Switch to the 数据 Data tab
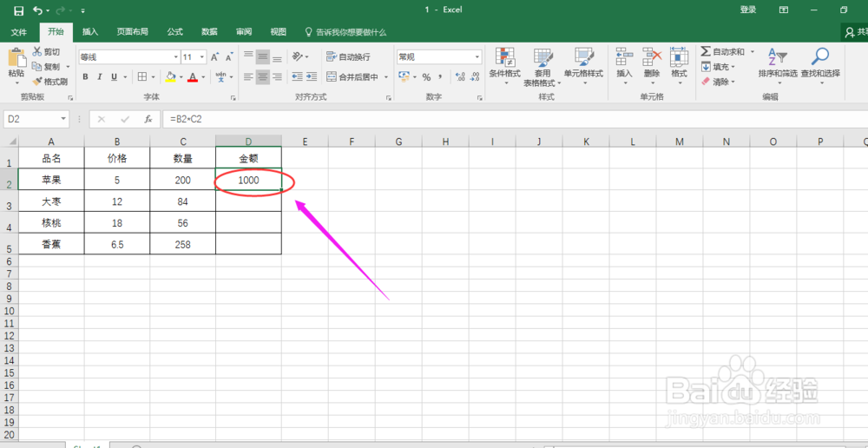This screenshot has width=868, height=448. [209, 32]
